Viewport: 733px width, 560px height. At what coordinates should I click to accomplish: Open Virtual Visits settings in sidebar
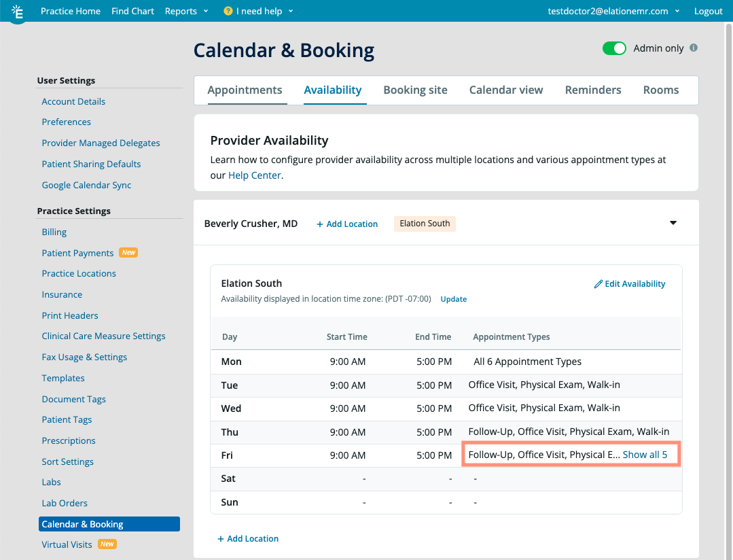(67, 544)
